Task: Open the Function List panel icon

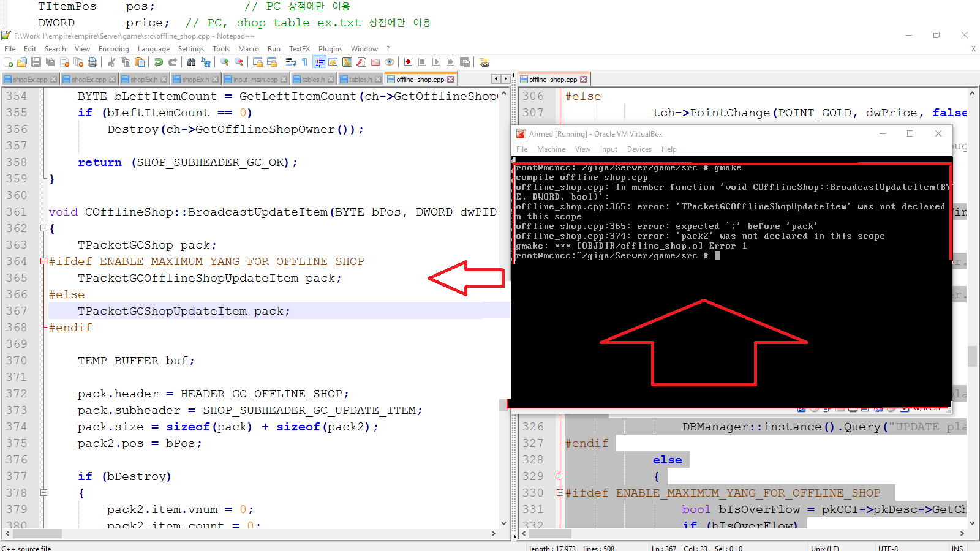Action: (361, 62)
